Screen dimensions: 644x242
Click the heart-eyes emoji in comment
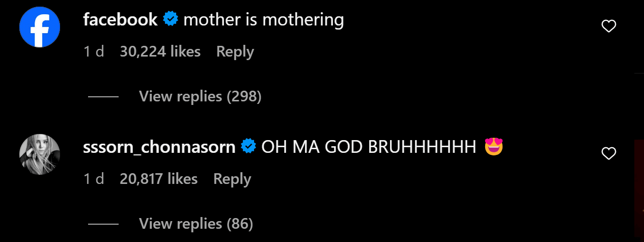(494, 147)
